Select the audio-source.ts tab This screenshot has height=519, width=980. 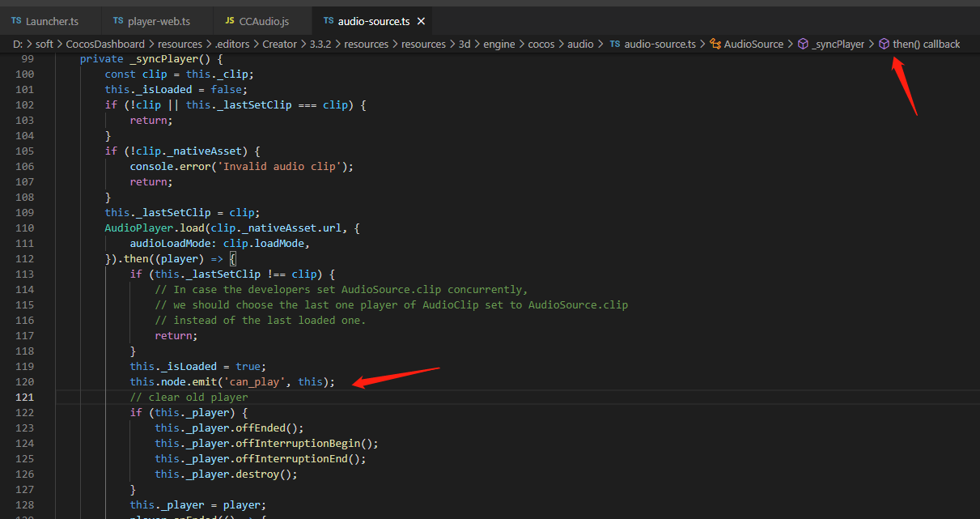coord(373,20)
